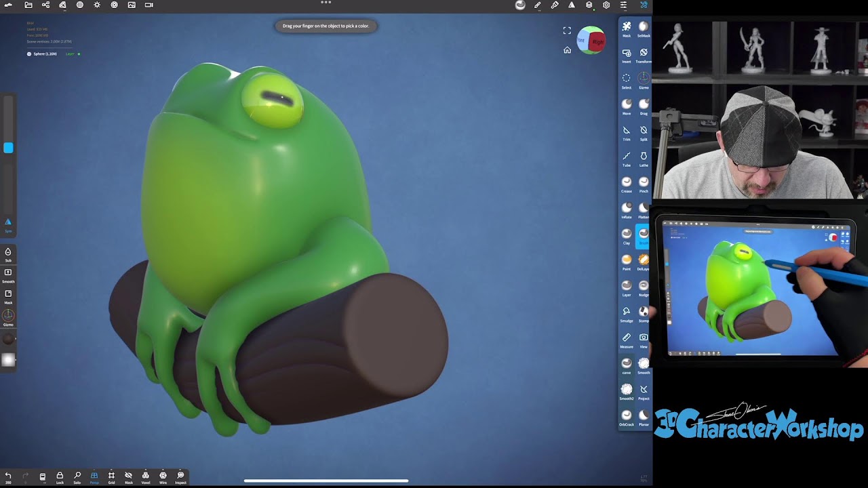Click the Smooth button on left sidebar

[8, 274]
